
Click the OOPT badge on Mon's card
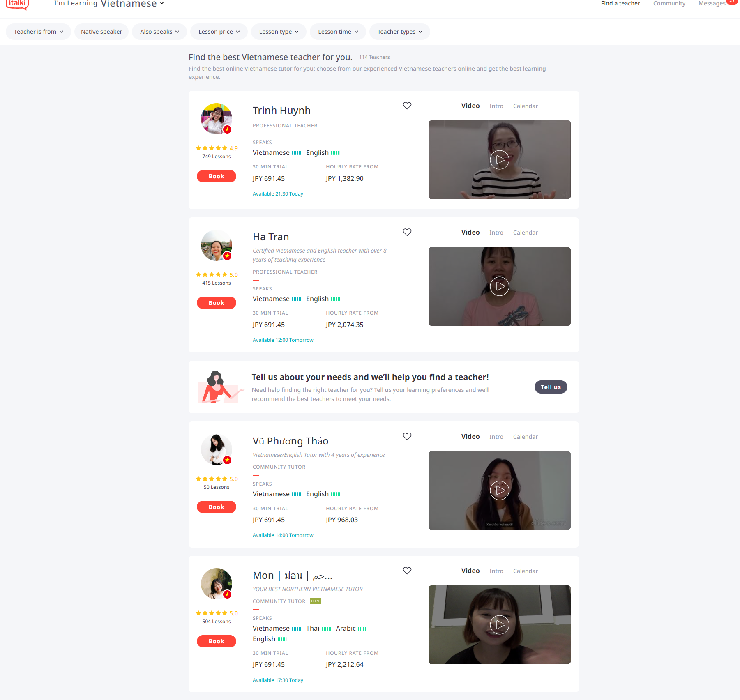tap(316, 601)
